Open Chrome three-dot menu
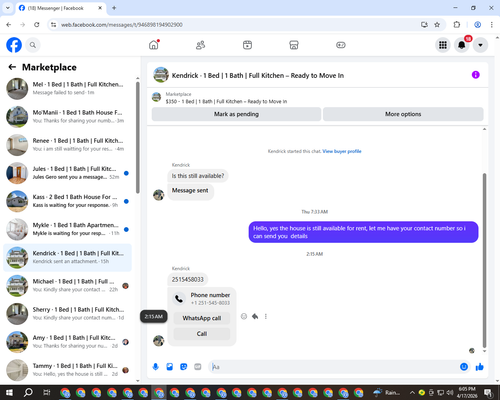 pyautogui.click(x=492, y=25)
